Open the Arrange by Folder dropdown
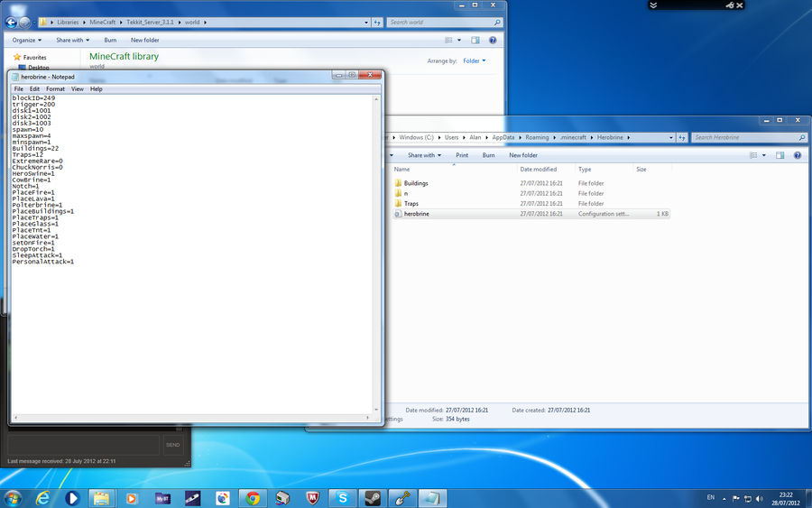This screenshot has height=508, width=812. point(475,61)
